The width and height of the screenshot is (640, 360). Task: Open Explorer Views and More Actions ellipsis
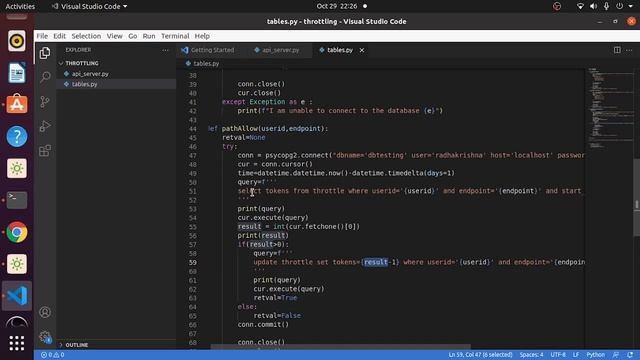(x=165, y=50)
